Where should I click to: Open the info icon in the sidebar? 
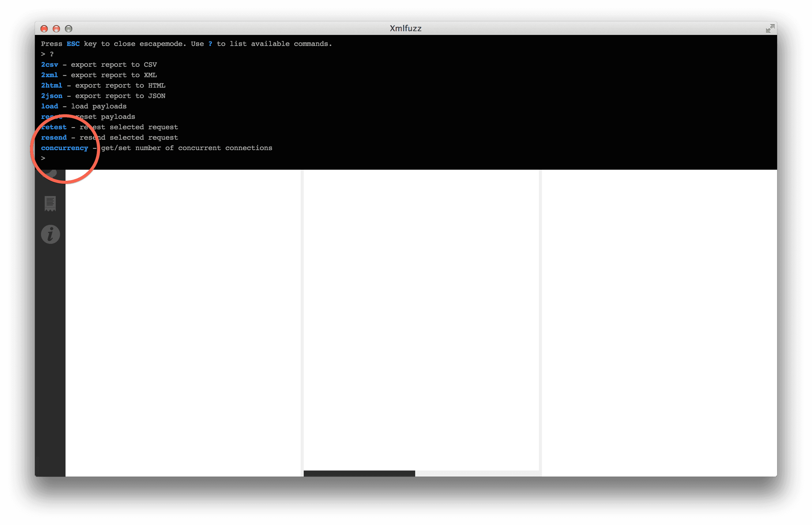[x=51, y=234]
